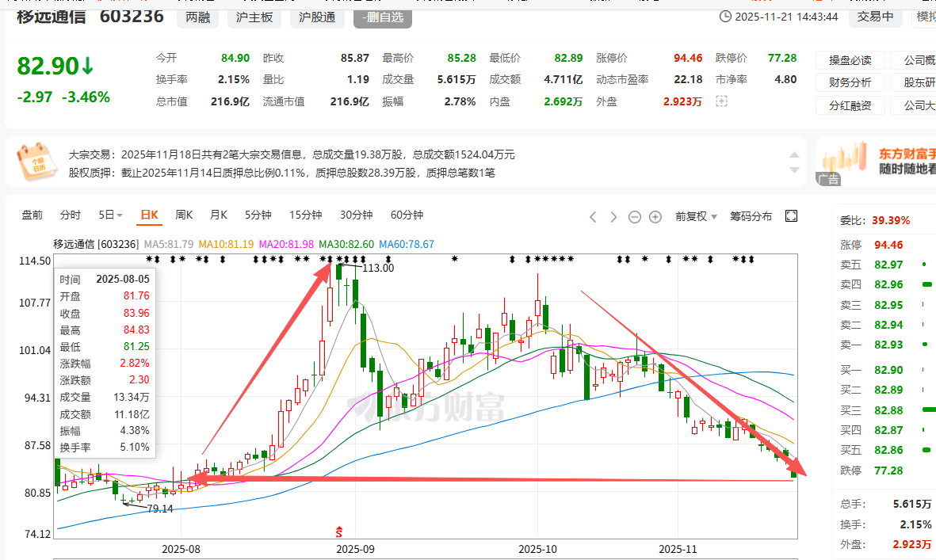Click the 沪股通 tag

(317, 18)
